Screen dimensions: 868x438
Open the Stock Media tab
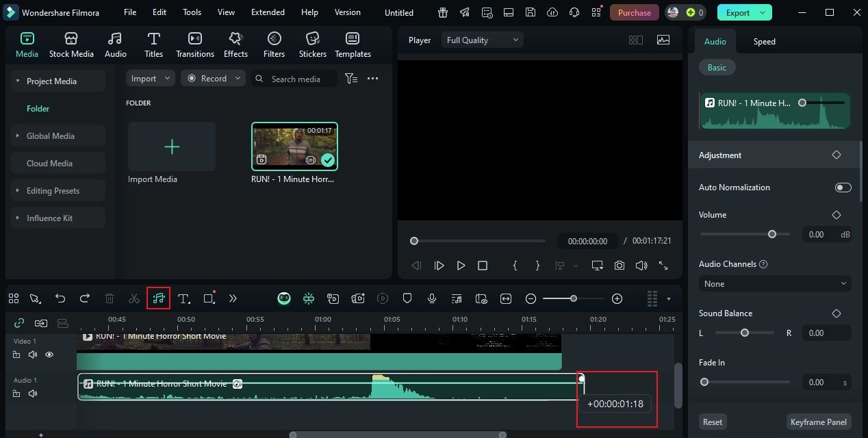[x=71, y=45]
